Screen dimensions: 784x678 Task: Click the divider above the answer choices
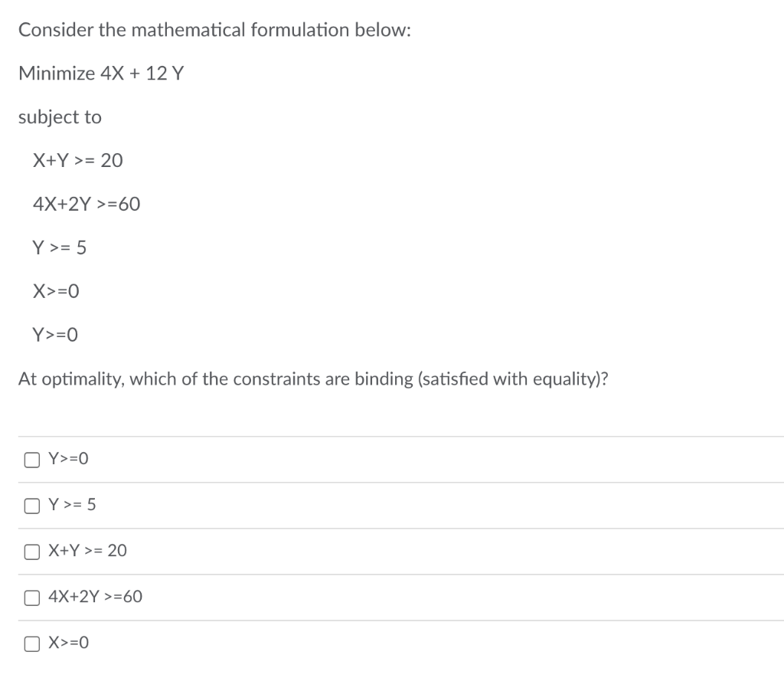[392, 435]
